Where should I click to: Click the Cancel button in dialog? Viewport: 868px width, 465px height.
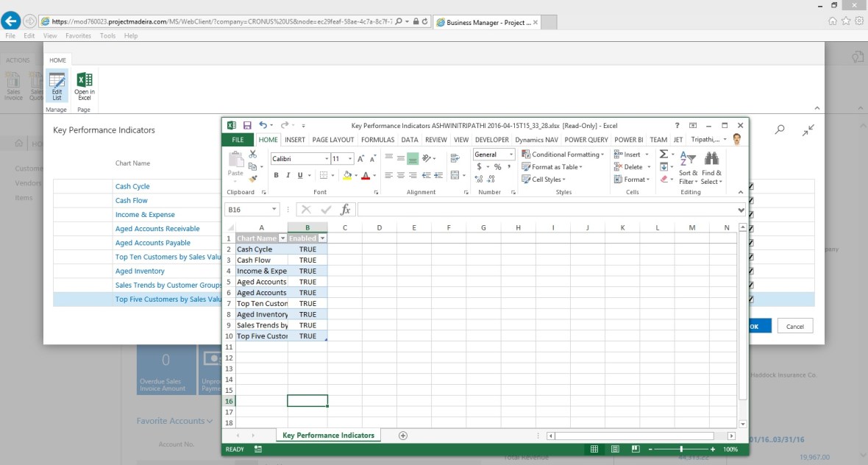pos(794,326)
